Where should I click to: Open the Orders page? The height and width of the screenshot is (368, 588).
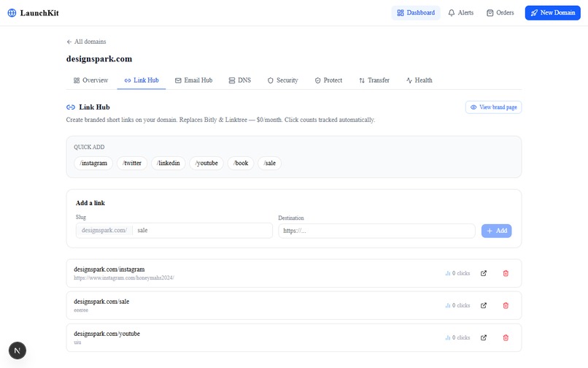500,12
